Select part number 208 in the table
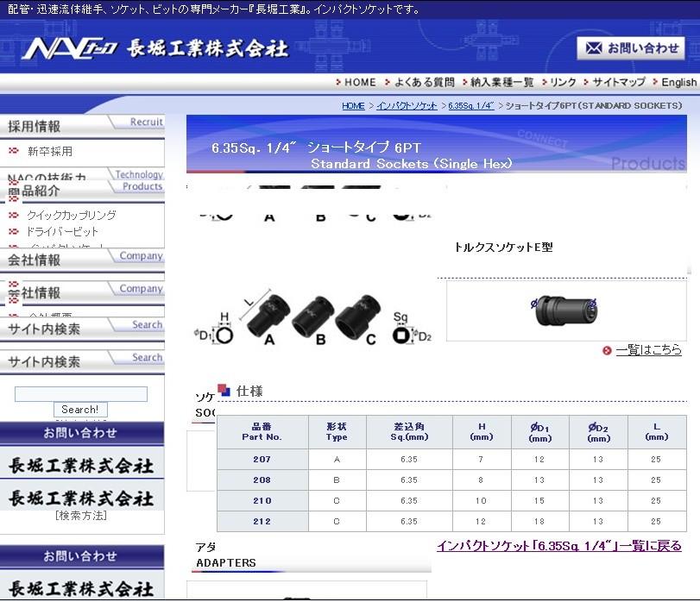700x602 pixels. pyautogui.click(x=262, y=480)
